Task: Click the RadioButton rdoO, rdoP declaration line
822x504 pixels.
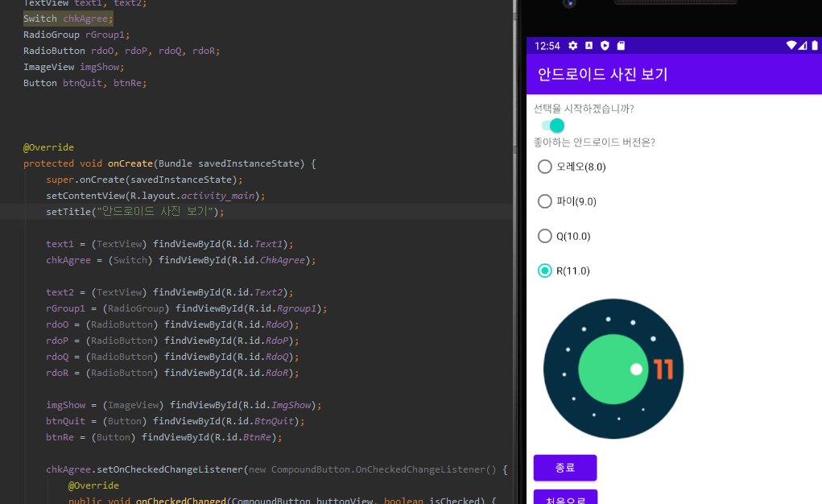Action: pos(122,51)
